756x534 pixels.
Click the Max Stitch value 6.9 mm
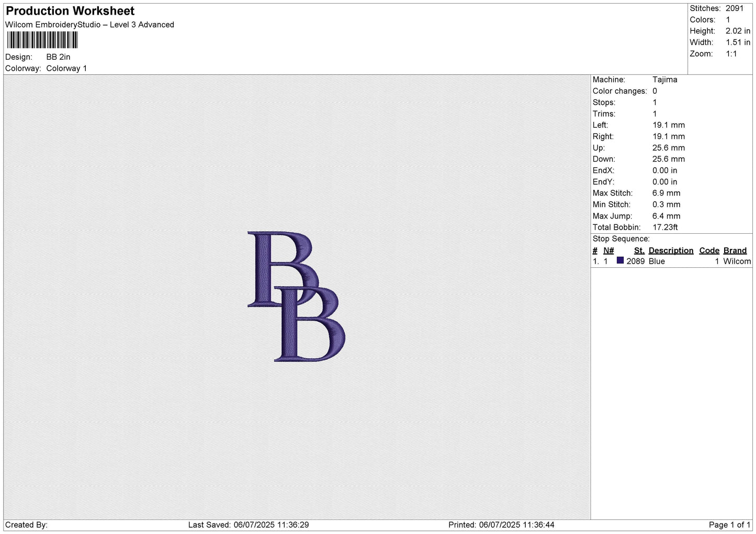point(666,193)
